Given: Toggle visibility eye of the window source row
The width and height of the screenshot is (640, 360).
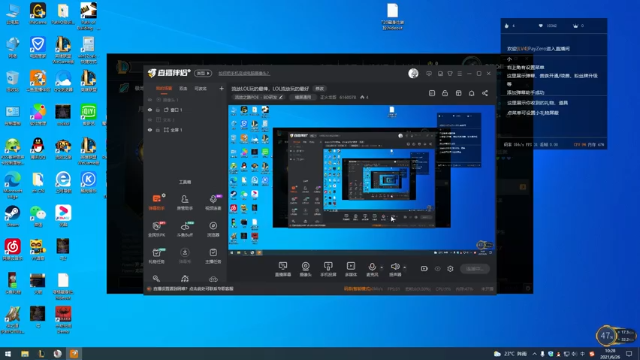Looking at the screenshot, I should pos(150,110).
